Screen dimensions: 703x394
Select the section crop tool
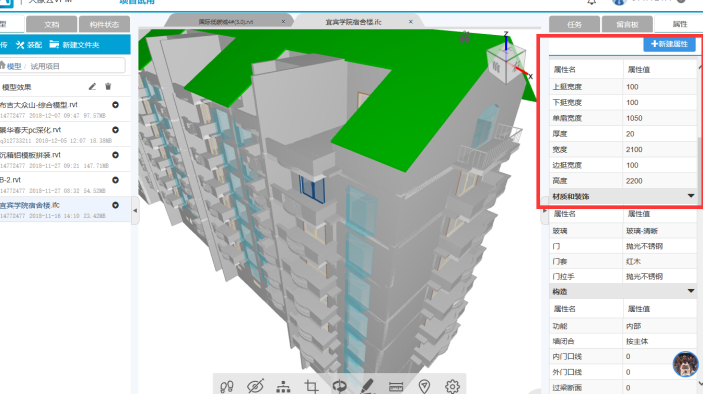point(311,386)
